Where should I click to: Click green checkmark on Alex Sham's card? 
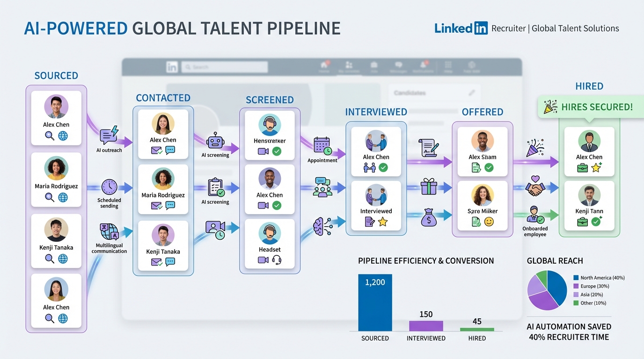point(489,168)
